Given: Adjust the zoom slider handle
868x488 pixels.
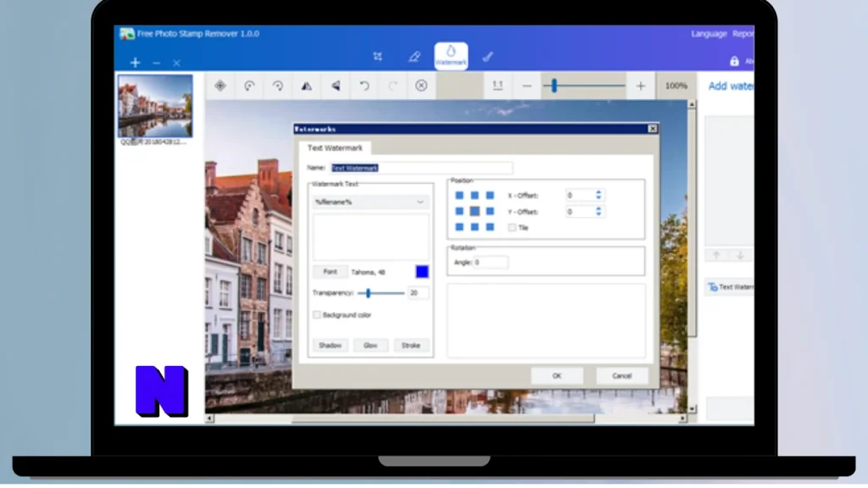Looking at the screenshot, I should 554,86.
